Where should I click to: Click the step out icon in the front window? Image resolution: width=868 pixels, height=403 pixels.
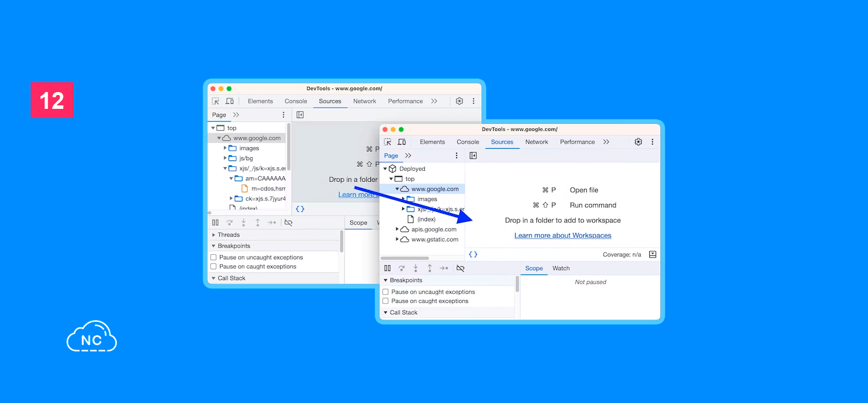[x=429, y=268]
